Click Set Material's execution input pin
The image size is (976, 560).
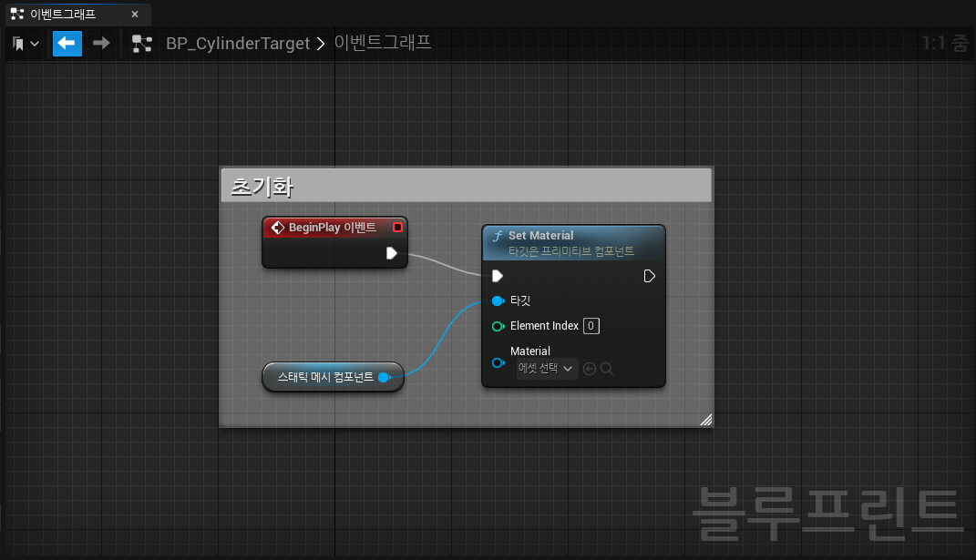point(498,276)
